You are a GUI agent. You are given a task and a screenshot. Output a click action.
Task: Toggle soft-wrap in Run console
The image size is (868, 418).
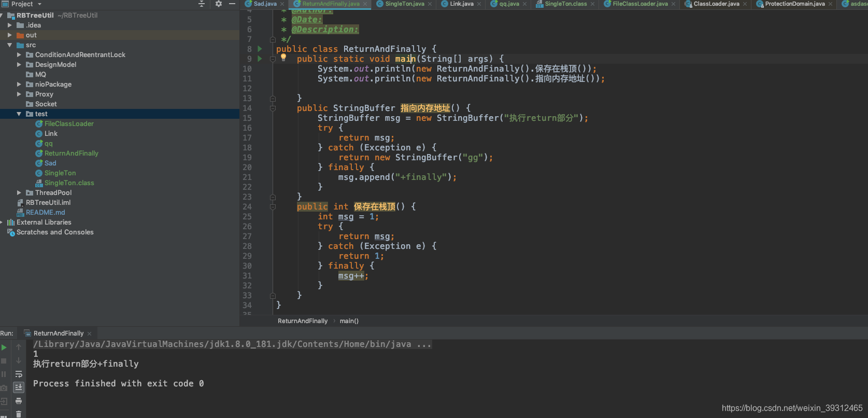[x=19, y=374]
